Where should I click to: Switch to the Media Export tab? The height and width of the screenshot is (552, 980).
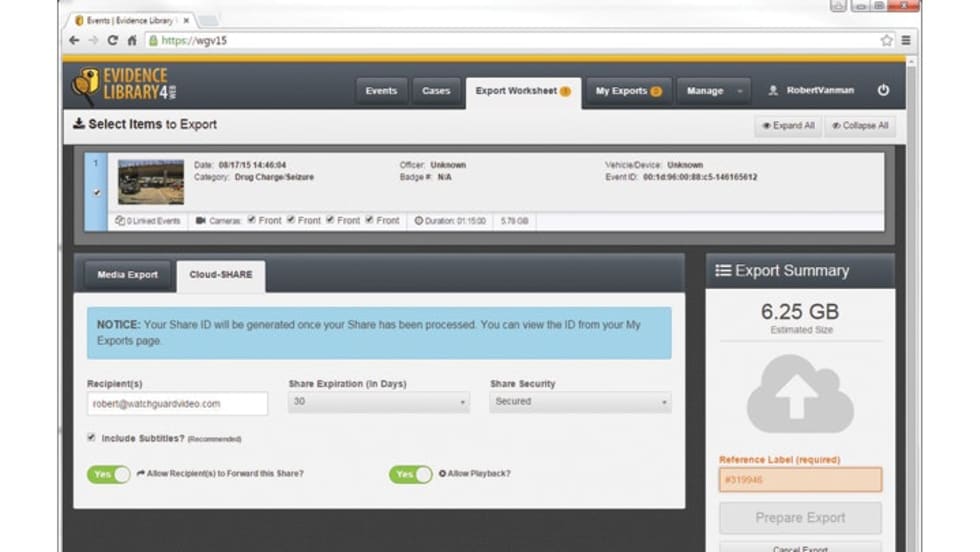[x=127, y=275]
